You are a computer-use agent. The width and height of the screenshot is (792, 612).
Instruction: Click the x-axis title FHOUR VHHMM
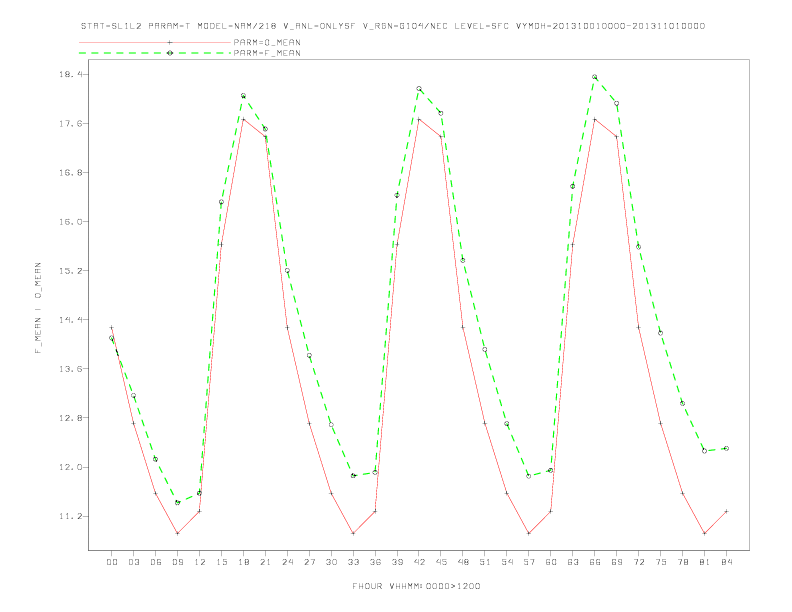coord(416,586)
